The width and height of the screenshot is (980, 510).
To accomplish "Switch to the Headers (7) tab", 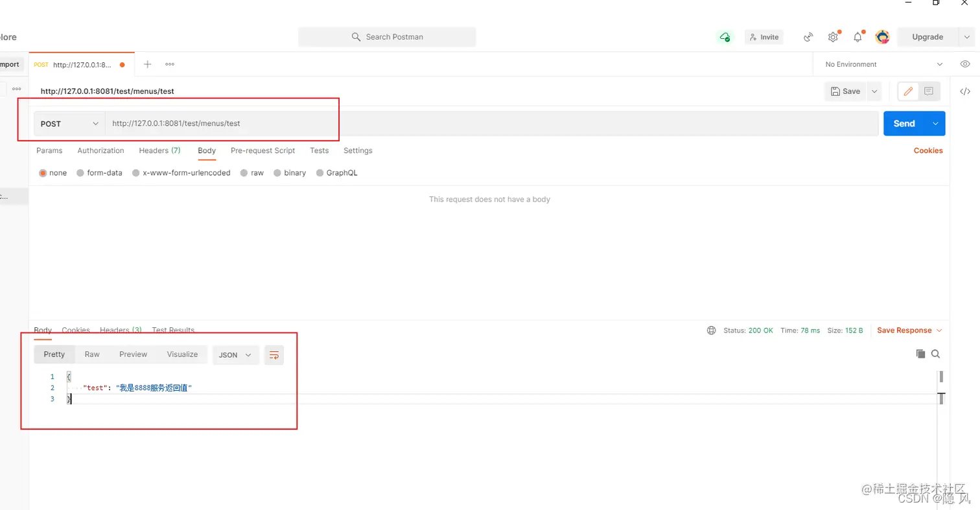I will pos(159,150).
